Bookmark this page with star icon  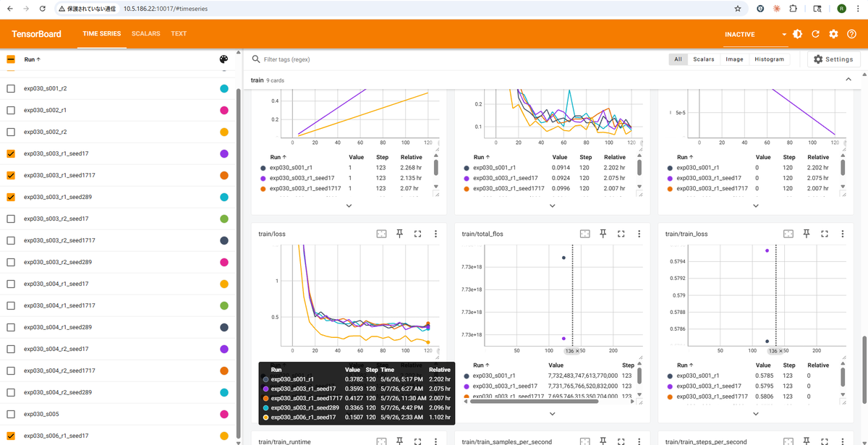tap(737, 9)
